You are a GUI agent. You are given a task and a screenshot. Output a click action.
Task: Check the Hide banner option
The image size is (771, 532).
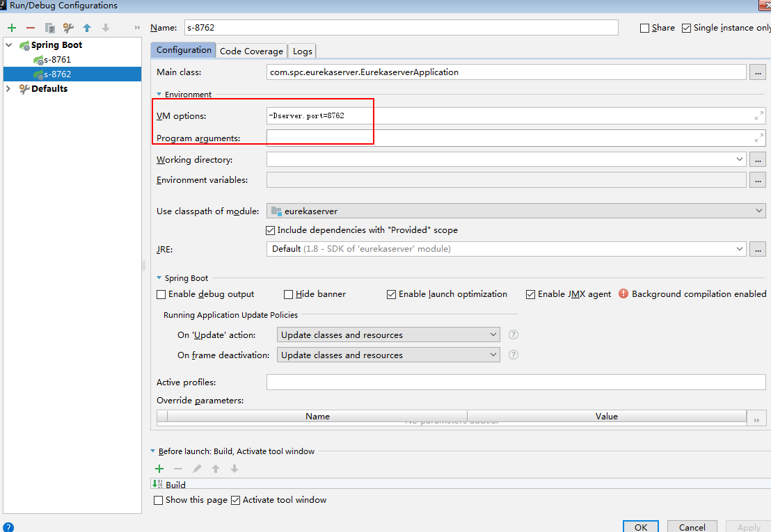click(x=289, y=294)
